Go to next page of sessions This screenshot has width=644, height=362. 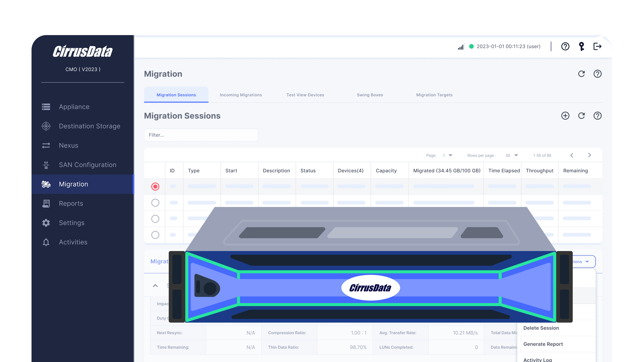(x=589, y=155)
